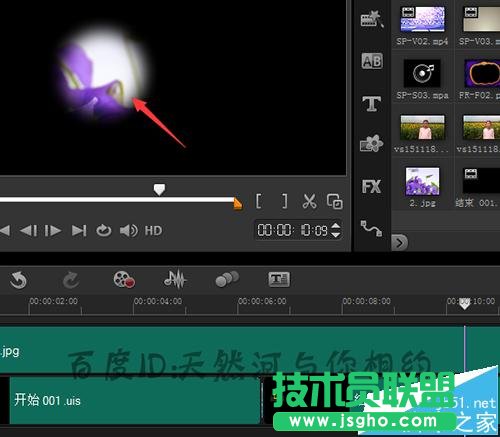500x437 pixels.
Task: Toggle HD preview mode
Action: coord(153,230)
